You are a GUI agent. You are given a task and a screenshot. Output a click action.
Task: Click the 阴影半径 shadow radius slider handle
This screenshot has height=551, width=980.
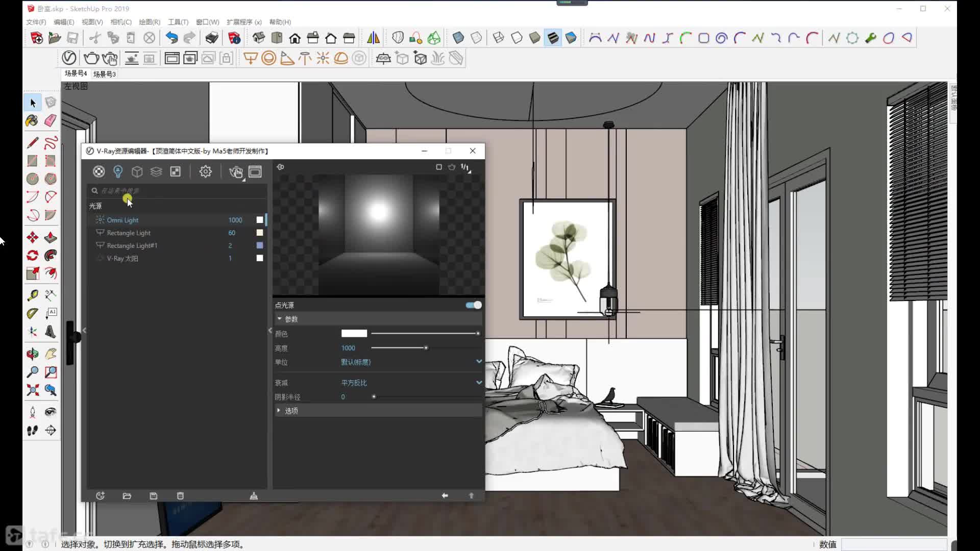click(x=374, y=396)
